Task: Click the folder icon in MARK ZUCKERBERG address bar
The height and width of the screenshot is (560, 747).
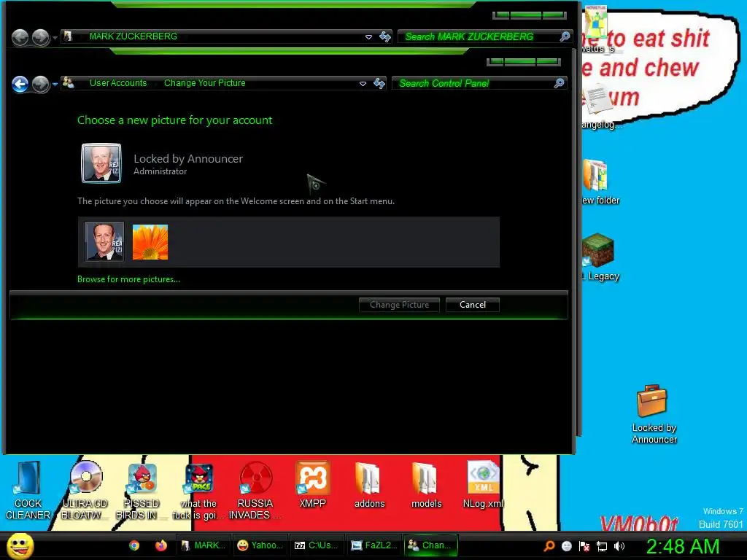Action: pos(68,36)
